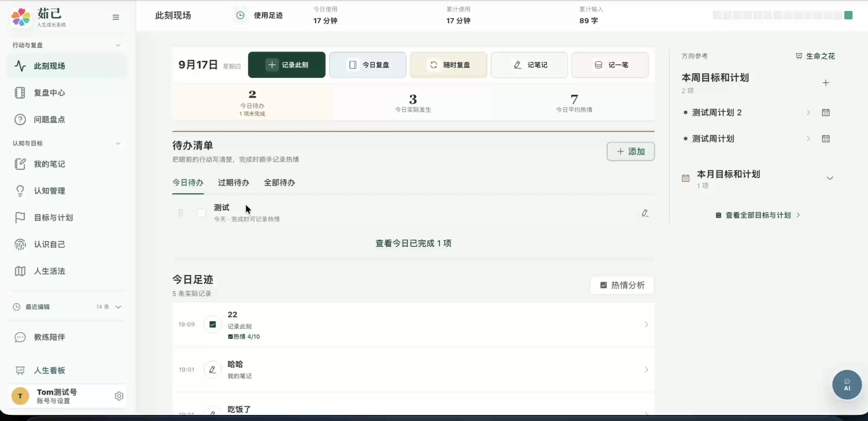Image resolution: width=868 pixels, height=421 pixels.
Task: Click the 记一笔 button
Action: [610, 65]
